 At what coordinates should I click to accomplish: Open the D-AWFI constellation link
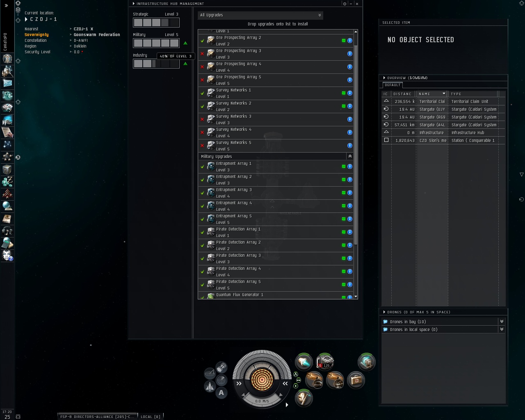81,41
